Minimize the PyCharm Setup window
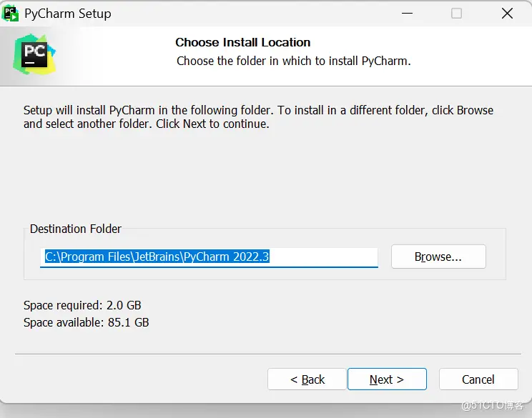The image size is (532, 418). 406,14
